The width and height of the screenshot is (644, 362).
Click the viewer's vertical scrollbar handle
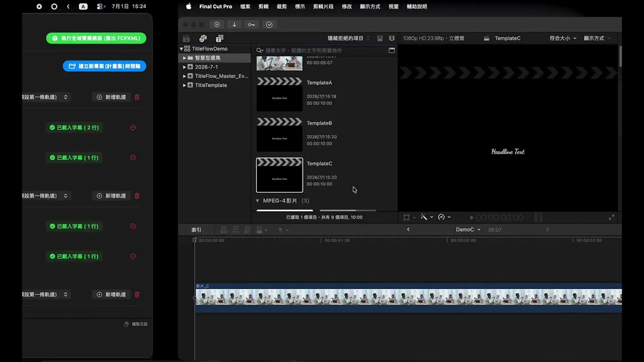point(620,56)
